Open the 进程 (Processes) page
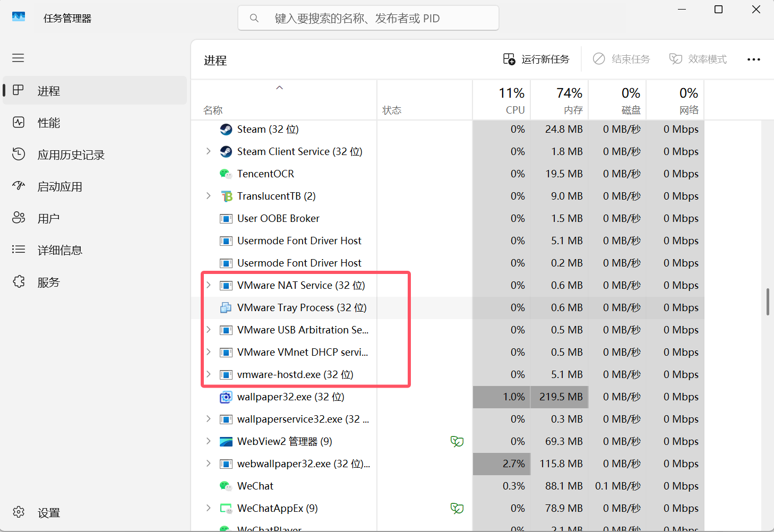Screen dimensions: 774x532 pos(95,90)
